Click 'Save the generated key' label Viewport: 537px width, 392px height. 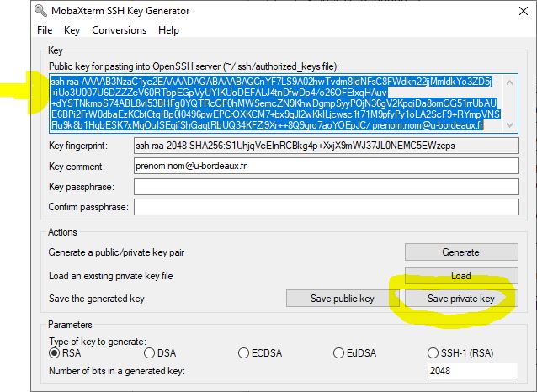coord(97,299)
